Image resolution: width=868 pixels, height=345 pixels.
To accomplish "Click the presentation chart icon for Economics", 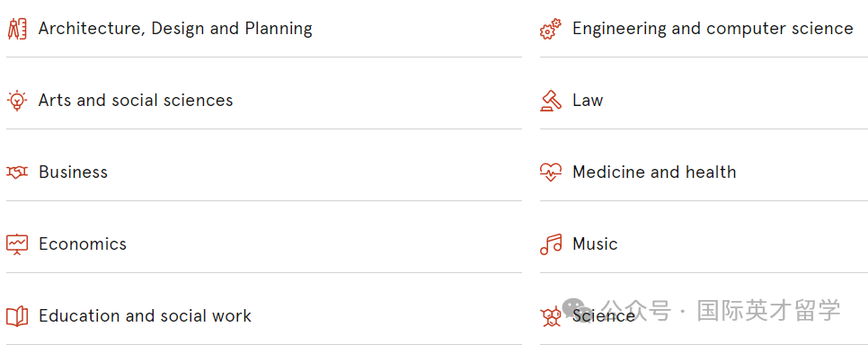I will tap(17, 244).
